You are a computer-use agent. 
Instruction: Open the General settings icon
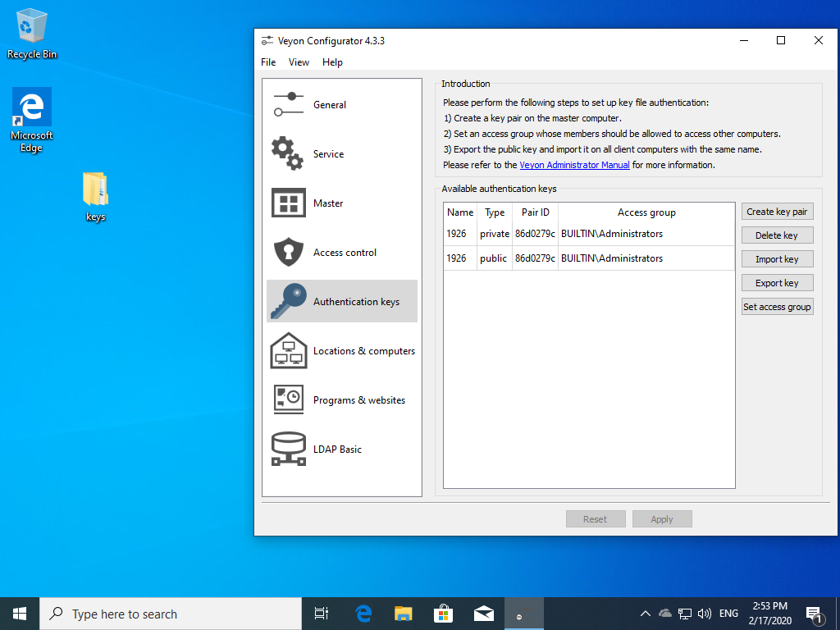(289, 104)
